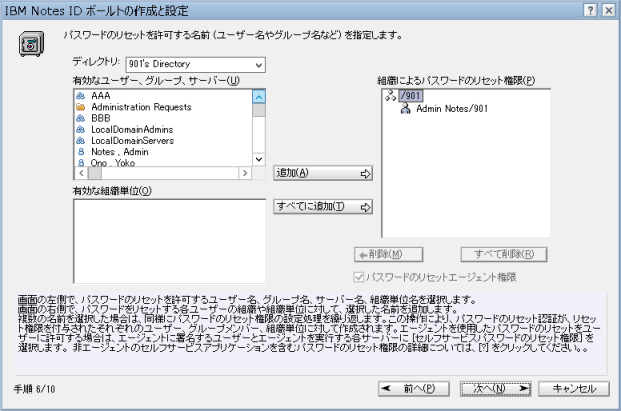Click the user list scroll up arrow
This screenshot has width=621, height=411.
click(x=259, y=97)
